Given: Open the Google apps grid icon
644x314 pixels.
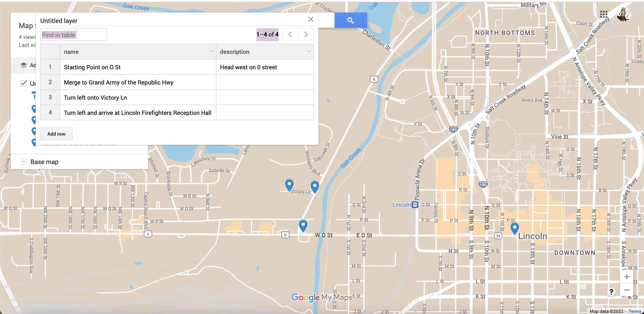Looking at the screenshot, I should pyautogui.click(x=604, y=14).
